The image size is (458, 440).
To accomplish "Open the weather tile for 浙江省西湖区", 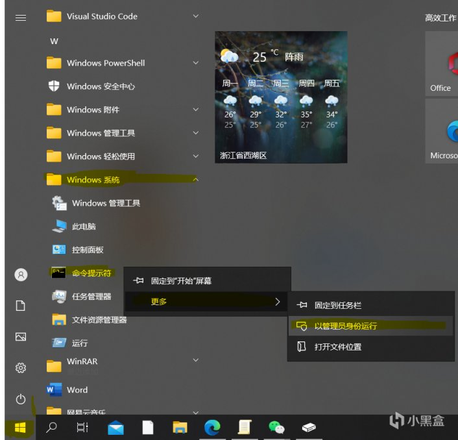I will [281, 97].
